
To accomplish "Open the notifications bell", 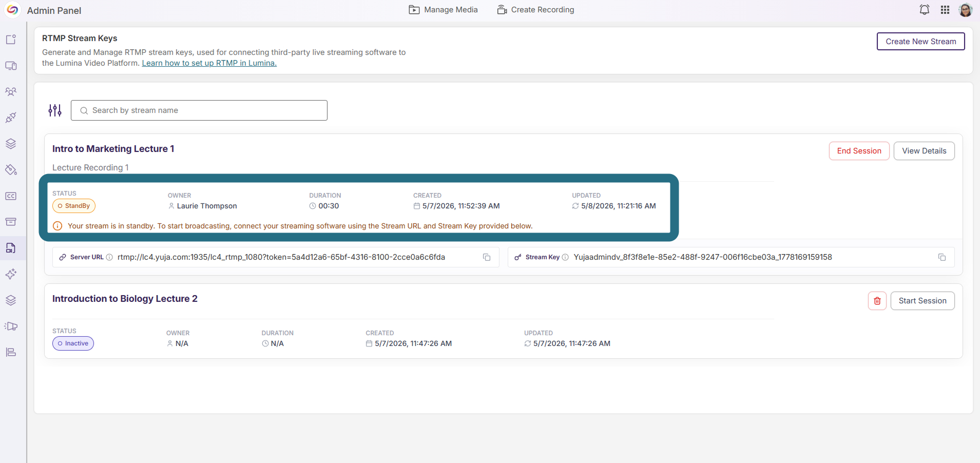I will pyautogui.click(x=924, y=10).
